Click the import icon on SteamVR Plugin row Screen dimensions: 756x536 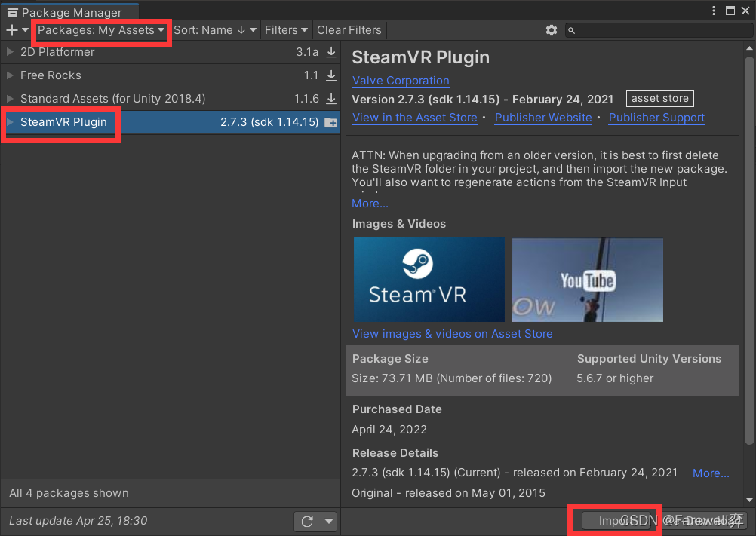[331, 122]
